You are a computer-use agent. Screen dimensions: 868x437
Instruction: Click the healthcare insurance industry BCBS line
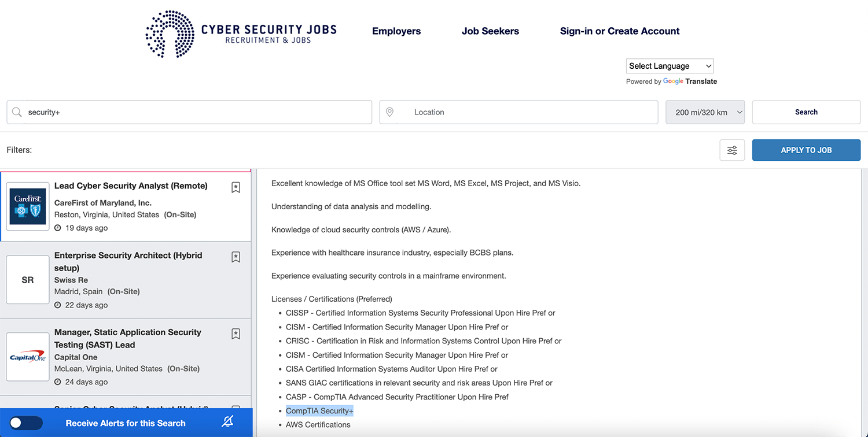[392, 253]
